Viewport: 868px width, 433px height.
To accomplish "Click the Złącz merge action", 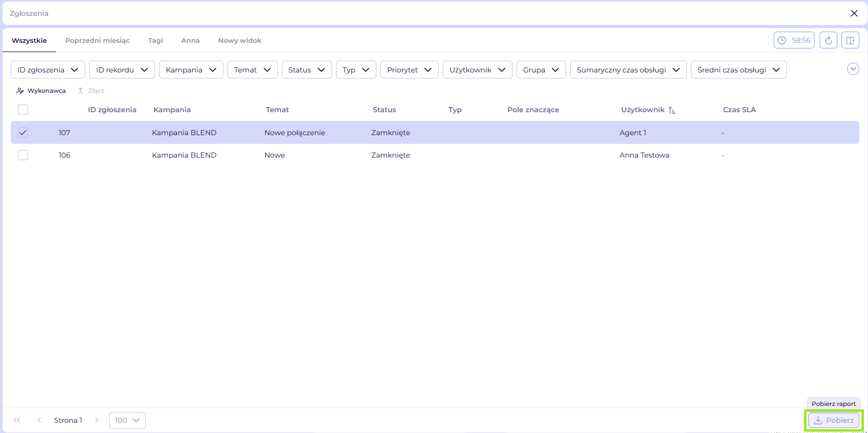I will 91,91.
